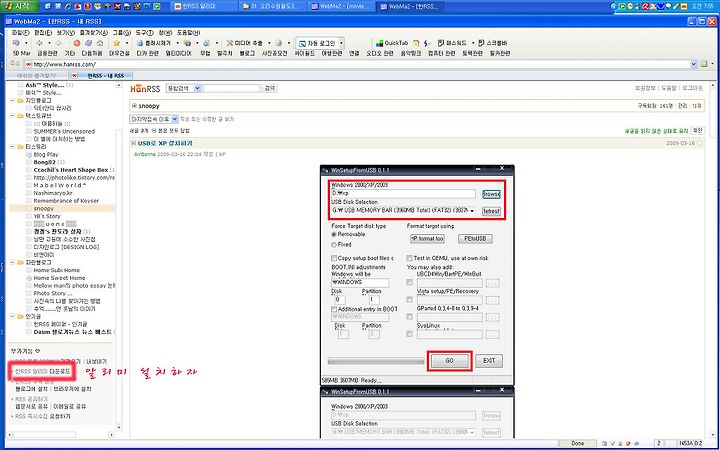Viewport: 720px width, 450px height.
Task: Open the 블로그 links-bar folder
Action: (x=247, y=53)
